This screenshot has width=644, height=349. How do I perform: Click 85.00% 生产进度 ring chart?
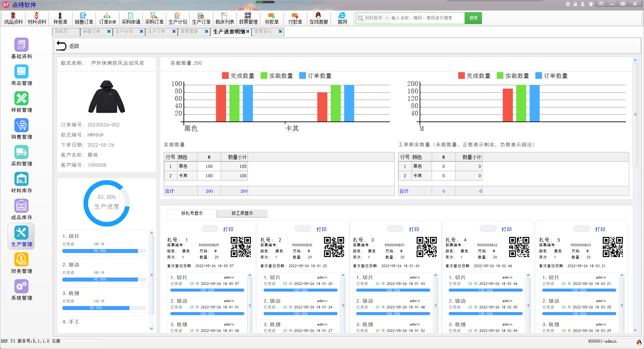pyautogui.click(x=107, y=203)
